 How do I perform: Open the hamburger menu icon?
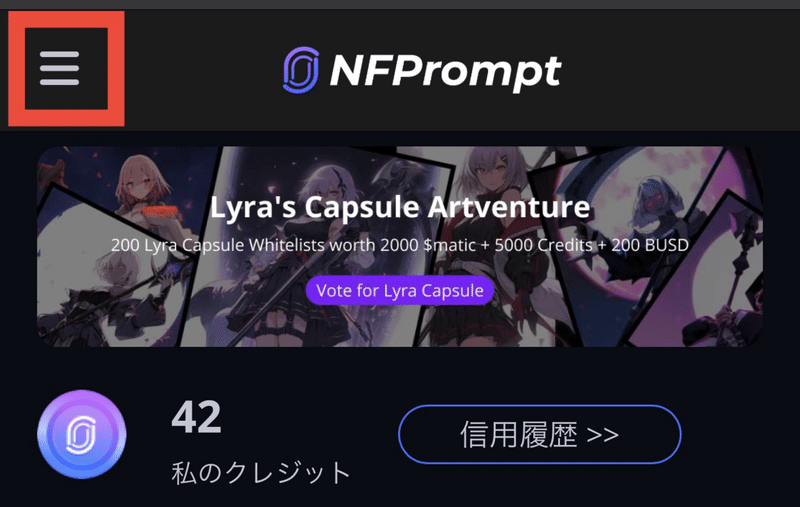pyautogui.click(x=60, y=68)
